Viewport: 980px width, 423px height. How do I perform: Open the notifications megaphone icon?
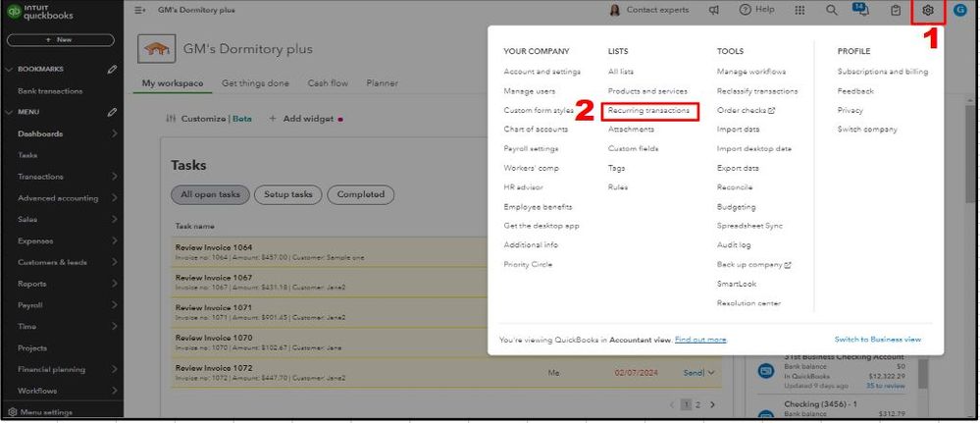pos(714,10)
